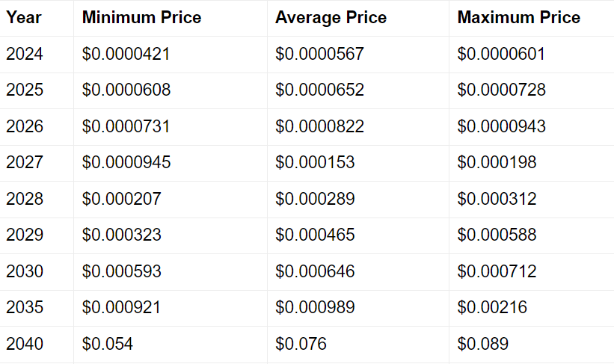
Task: Click the Average Price column header
Action: click(331, 18)
